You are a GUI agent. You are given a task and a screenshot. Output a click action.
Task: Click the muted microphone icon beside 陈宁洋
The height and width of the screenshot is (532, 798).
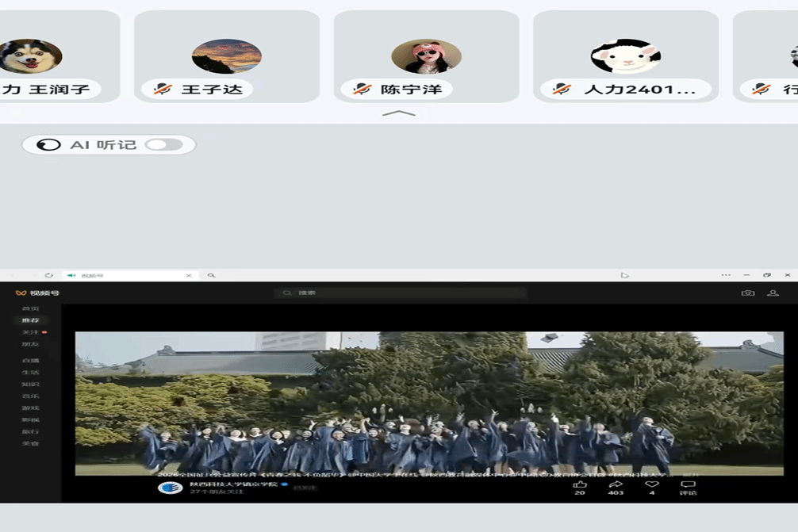pos(362,90)
